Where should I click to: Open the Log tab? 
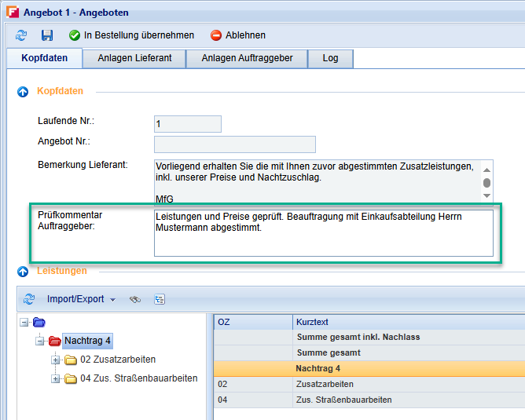330,58
